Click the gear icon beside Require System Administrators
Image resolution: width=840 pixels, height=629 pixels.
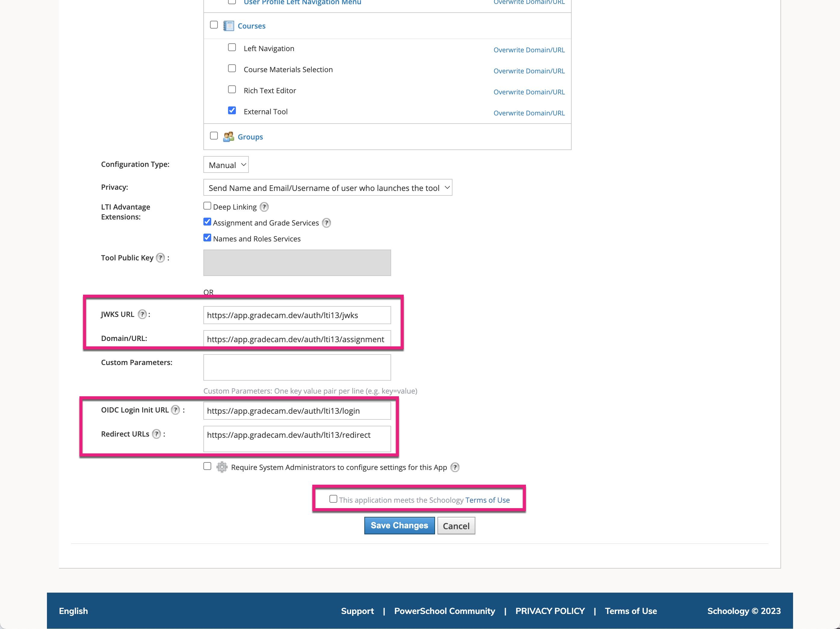tap(222, 467)
